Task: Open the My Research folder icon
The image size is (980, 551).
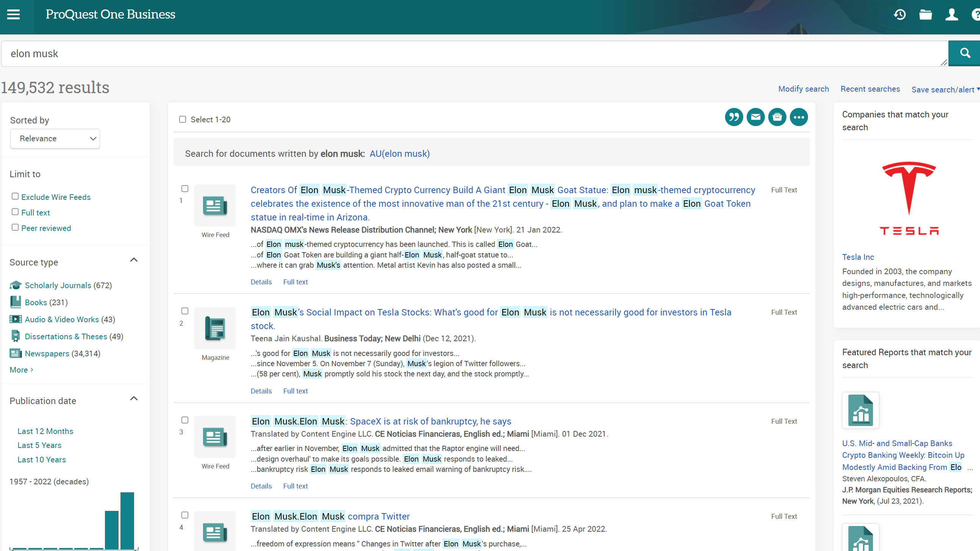Action: pyautogui.click(x=925, y=14)
